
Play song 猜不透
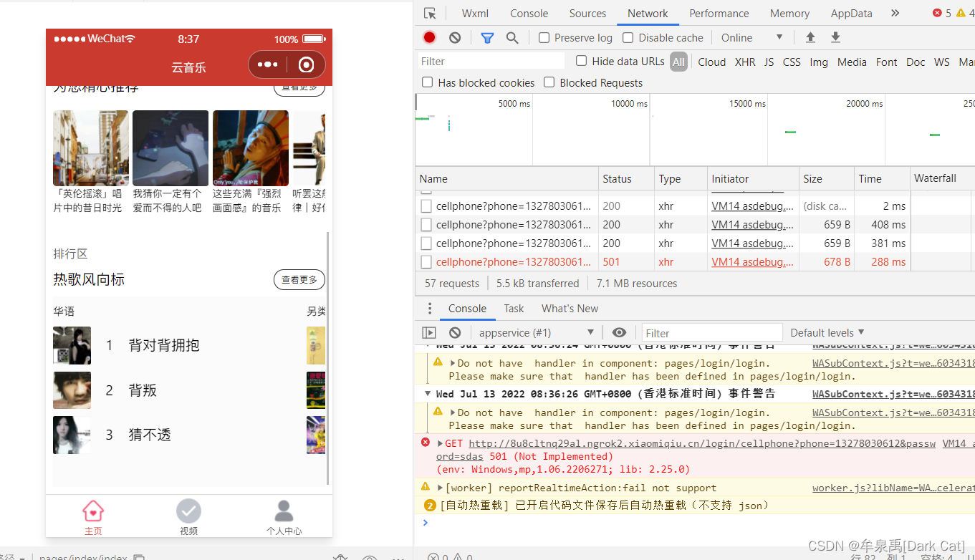point(150,435)
